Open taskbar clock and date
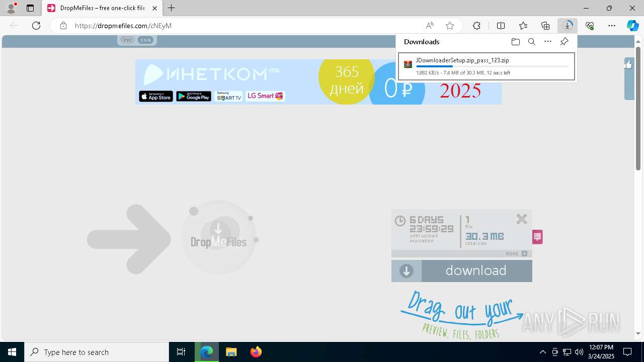The image size is (644, 362). point(601,352)
